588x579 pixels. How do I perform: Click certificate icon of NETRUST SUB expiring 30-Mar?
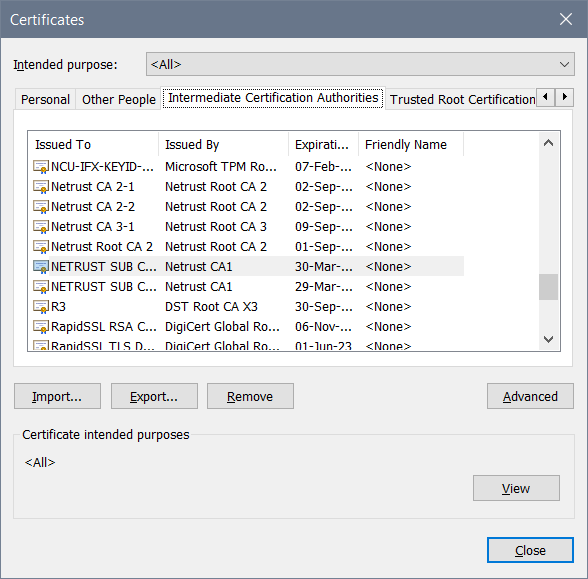(x=41, y=267)
